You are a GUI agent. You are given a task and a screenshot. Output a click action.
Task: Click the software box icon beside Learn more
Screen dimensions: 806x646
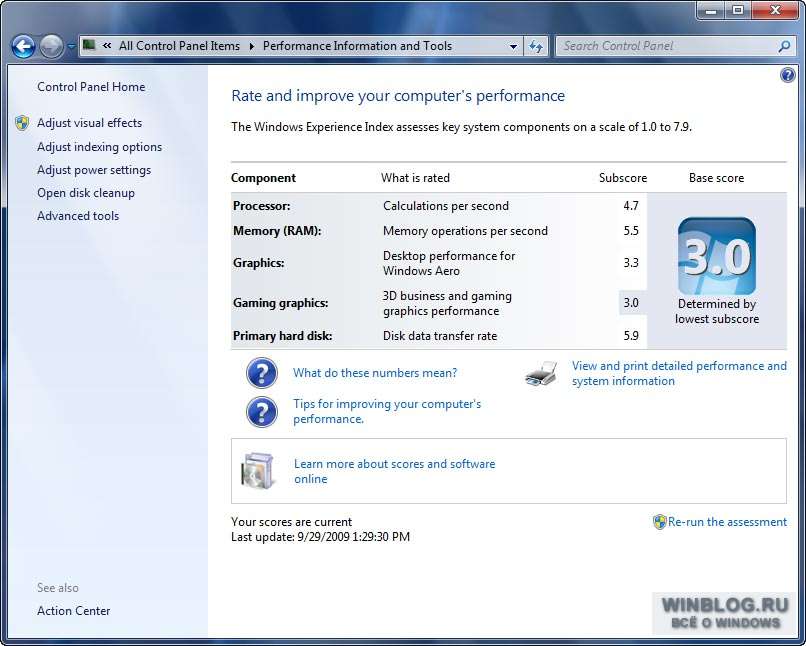(258, 470)
